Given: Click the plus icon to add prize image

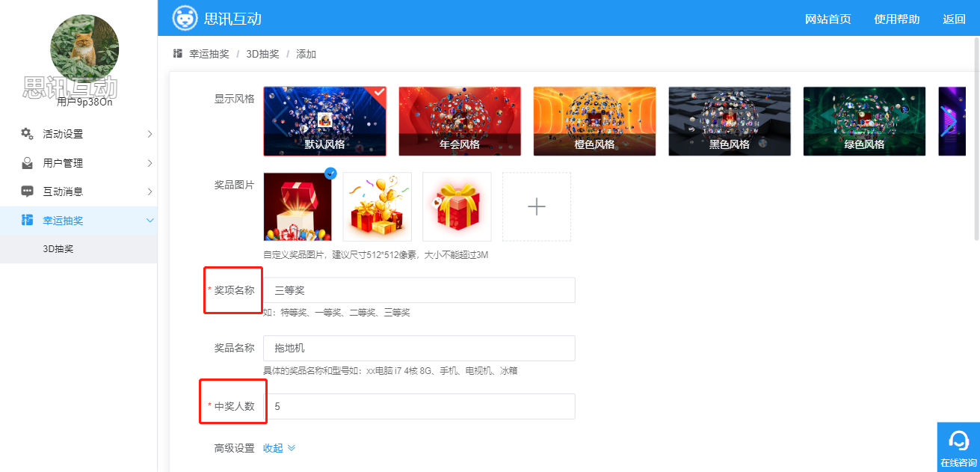Looking at the screenshot, I should coord(537,207).
